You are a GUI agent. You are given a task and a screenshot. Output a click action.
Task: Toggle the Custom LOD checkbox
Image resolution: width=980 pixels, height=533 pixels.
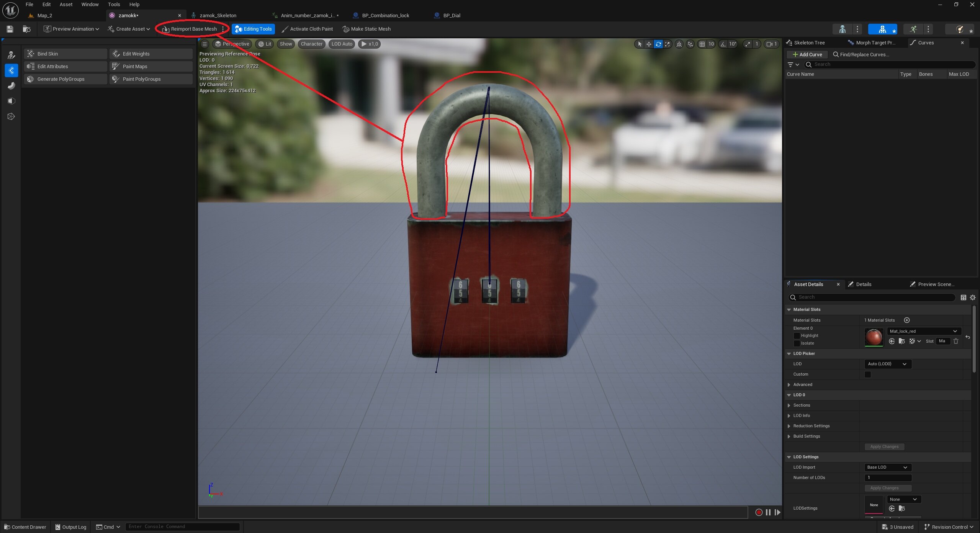coord(867,374)
